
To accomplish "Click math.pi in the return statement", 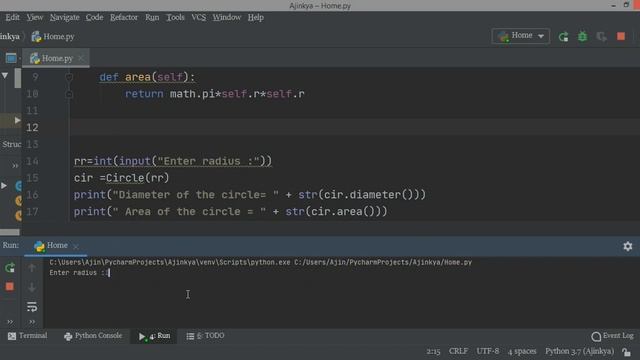I will pyautogui.click(x=192, y=94).
